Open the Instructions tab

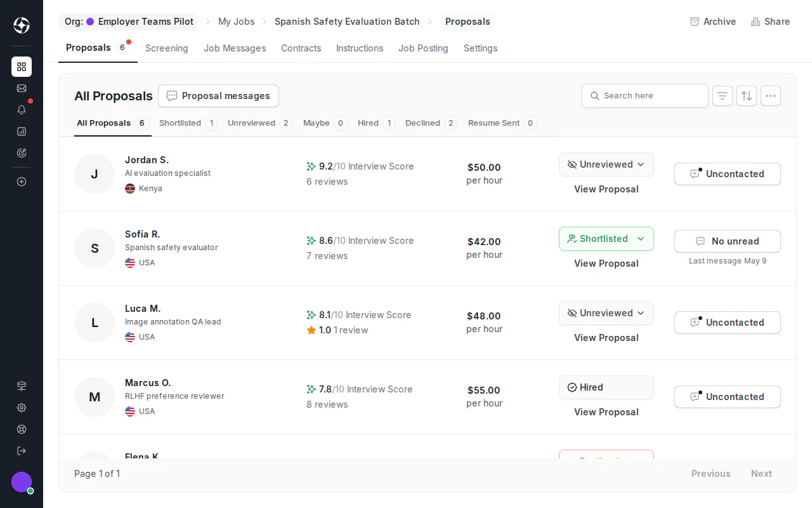pyautogui.click(x=360, y=48)
